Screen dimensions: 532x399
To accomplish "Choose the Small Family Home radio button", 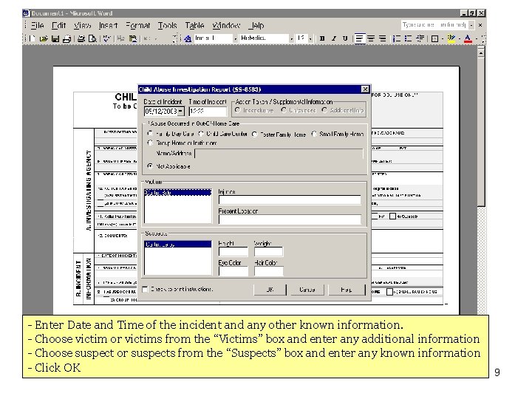I will tap(314, 134).
